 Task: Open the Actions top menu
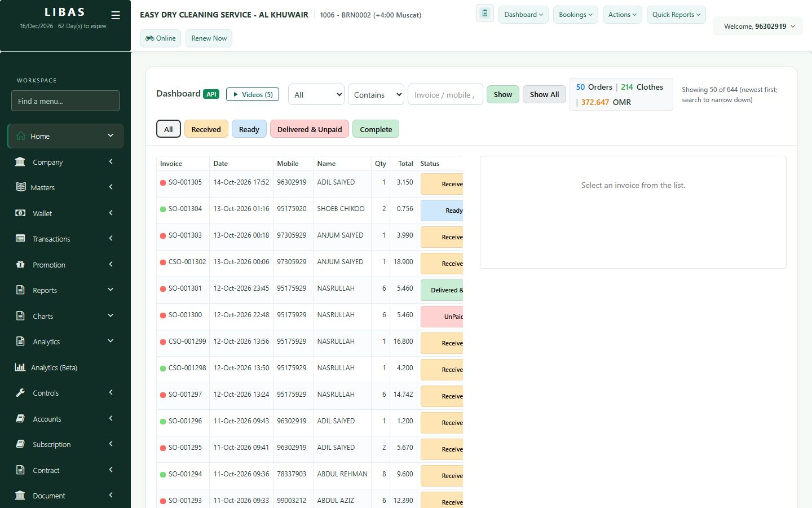click(x=623, y=15)
